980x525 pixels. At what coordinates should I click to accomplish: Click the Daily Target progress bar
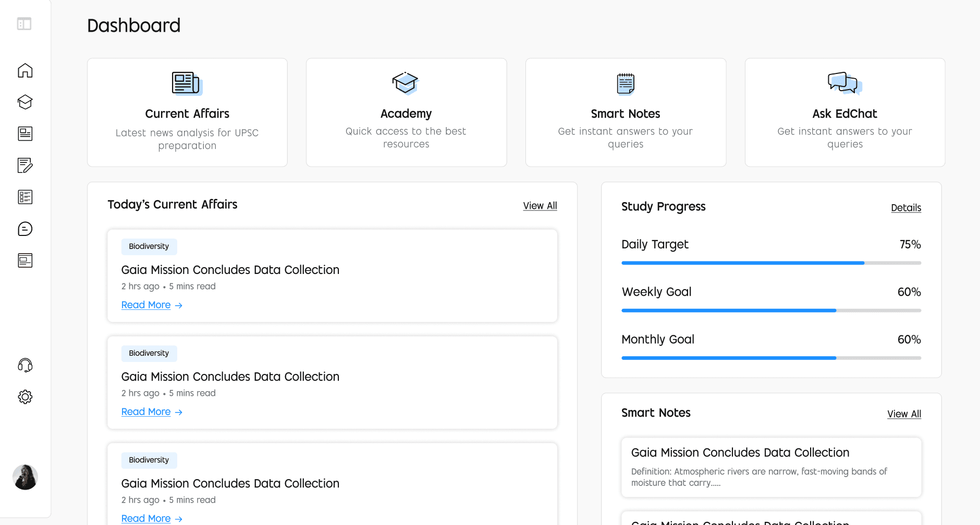[x=771, y=263]
